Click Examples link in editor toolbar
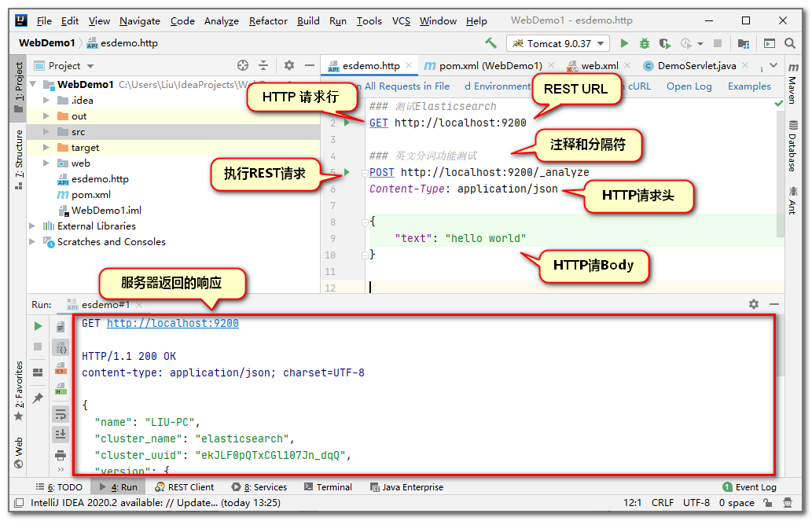The image size is (812, 521). point(749,86)
